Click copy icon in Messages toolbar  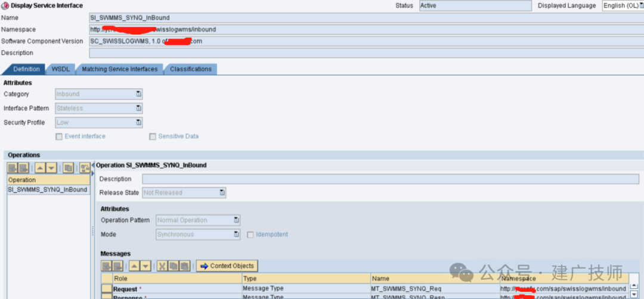pos(174,266)
